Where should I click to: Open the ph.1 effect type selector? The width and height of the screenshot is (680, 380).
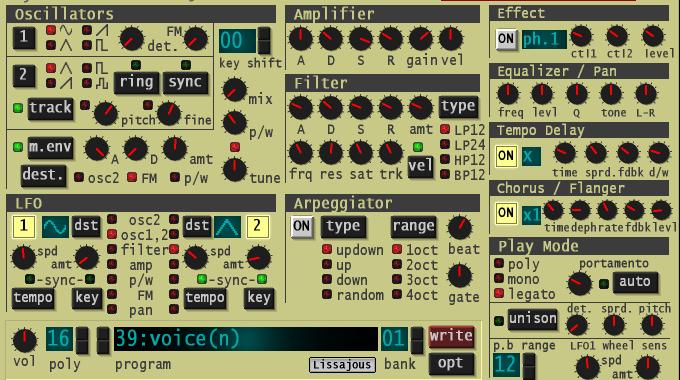544,39
